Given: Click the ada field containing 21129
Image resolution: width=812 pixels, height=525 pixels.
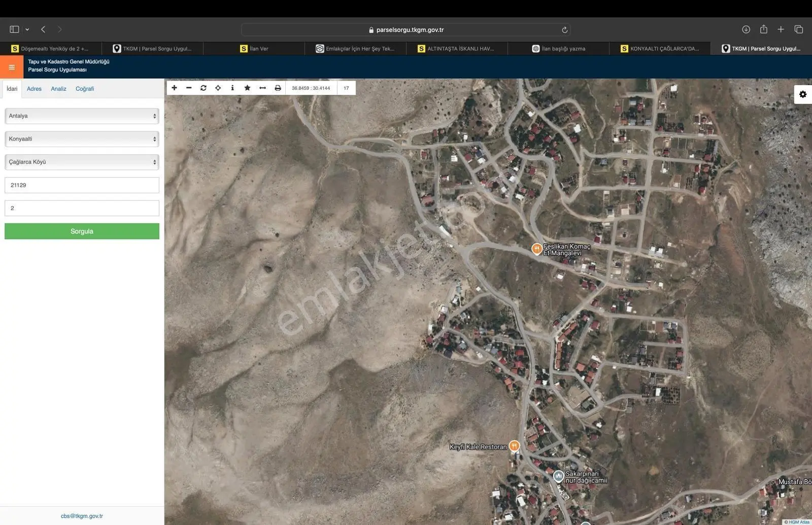Looking at the screenshot, I should (x=82, y=185).
